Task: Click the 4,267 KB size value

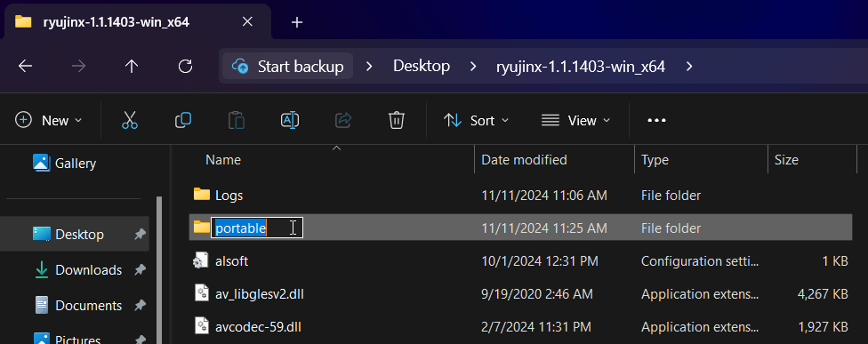Action: pyautogui.click(x=823, y=293)
